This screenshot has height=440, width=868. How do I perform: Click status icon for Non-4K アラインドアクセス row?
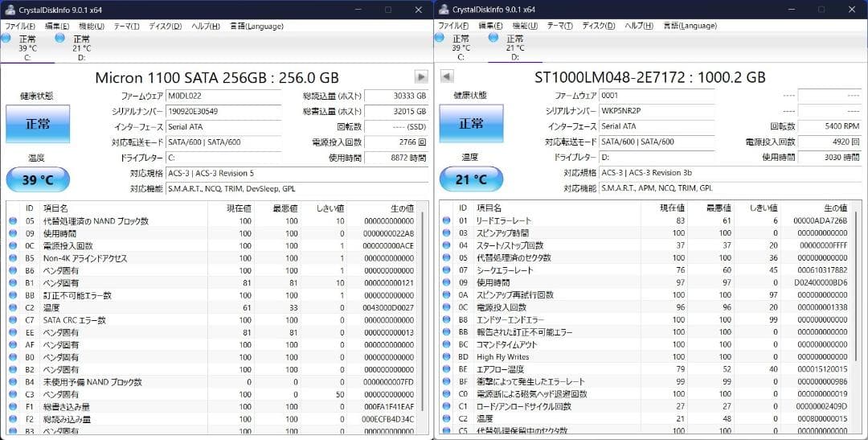(x=14, y=258)
